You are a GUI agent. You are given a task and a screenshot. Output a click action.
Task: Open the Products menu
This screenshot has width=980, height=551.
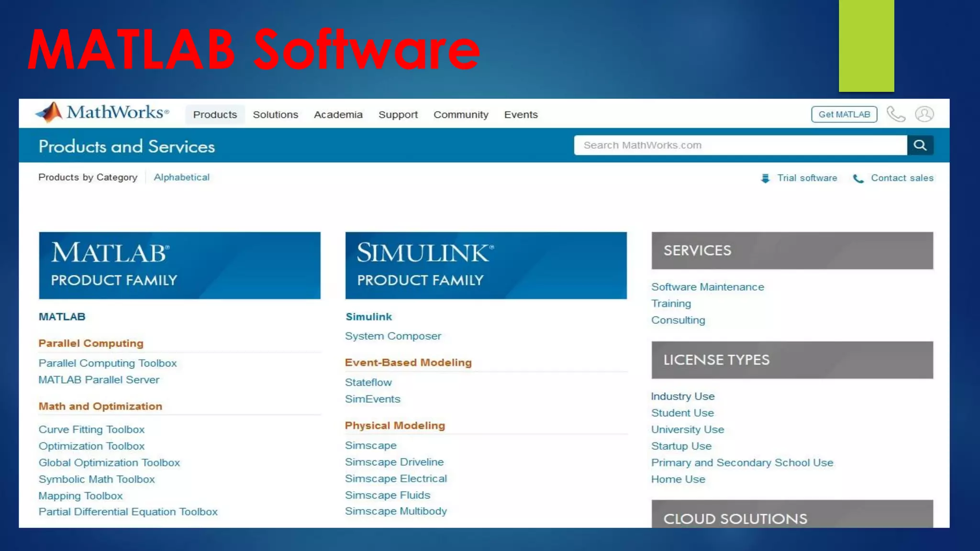[215, 115]
